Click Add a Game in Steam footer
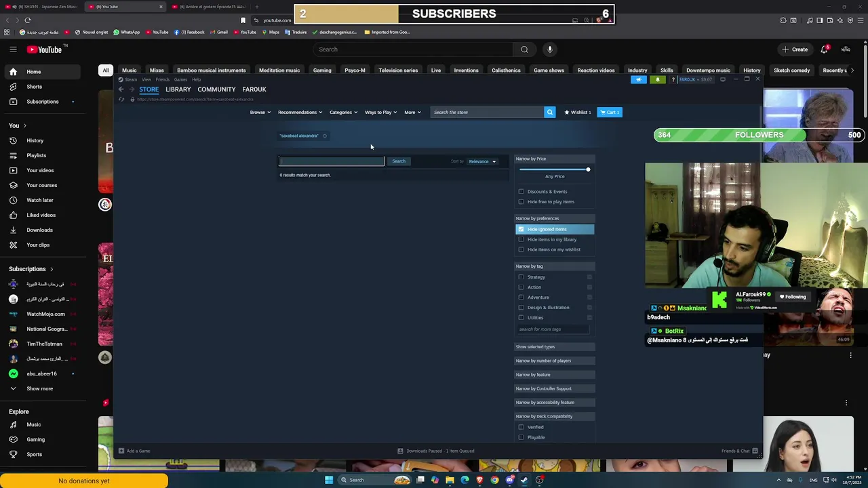Screen dimensions: 868x488 (134, 451)
